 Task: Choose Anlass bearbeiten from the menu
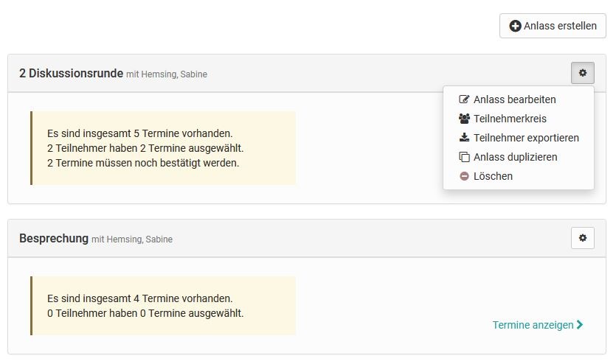coord(514,99)
